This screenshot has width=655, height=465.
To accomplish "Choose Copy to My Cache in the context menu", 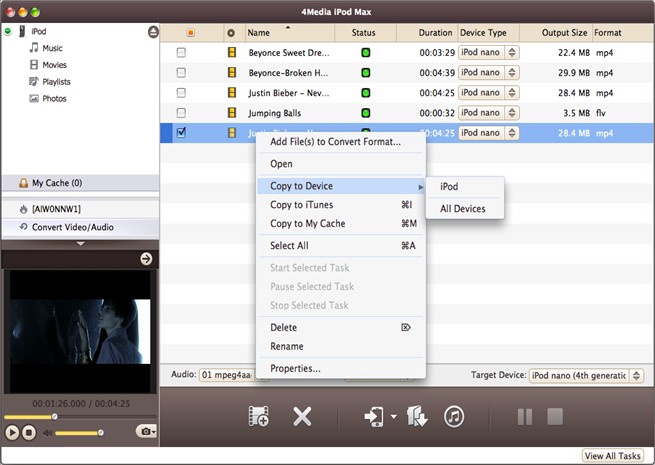I will pyautogui.click(x=341, y=224).
